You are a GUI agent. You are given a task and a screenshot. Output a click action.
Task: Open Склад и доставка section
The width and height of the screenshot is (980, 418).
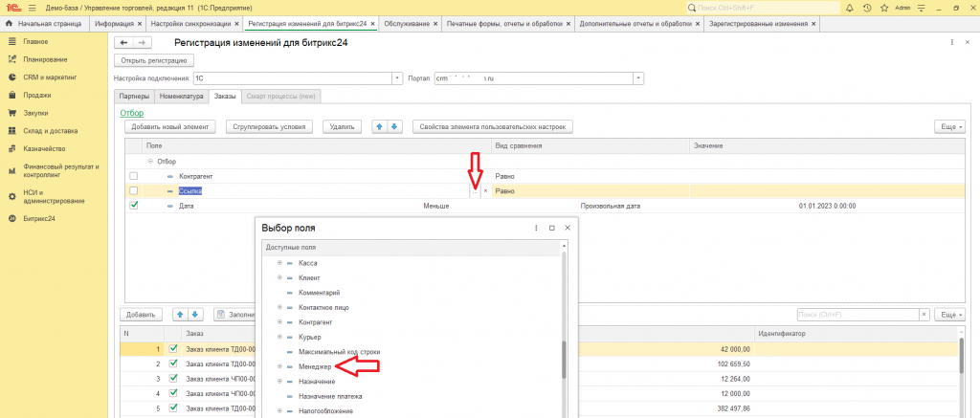coord(51,131)
